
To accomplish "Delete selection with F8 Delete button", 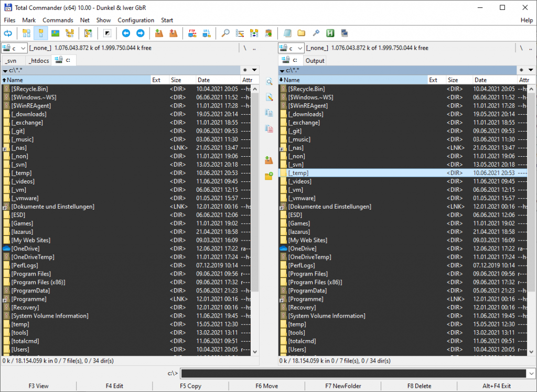I will [420, 386].
